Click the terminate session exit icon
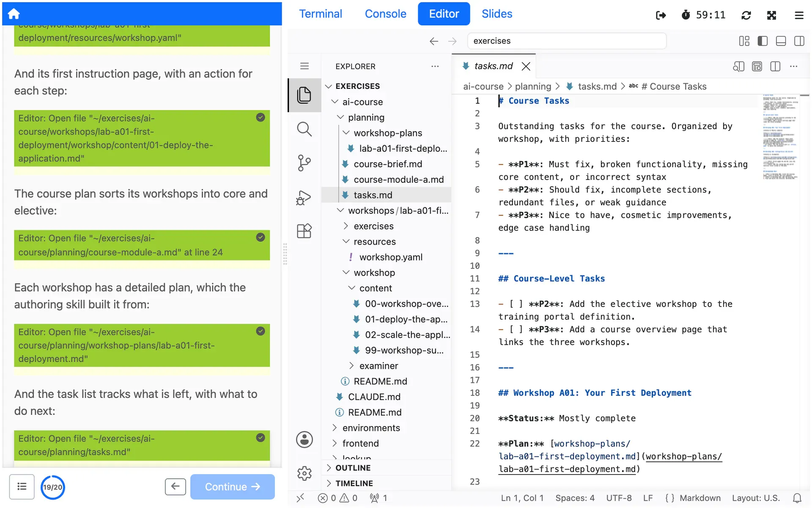The image size is (812, 508). [x=661, y=15]
